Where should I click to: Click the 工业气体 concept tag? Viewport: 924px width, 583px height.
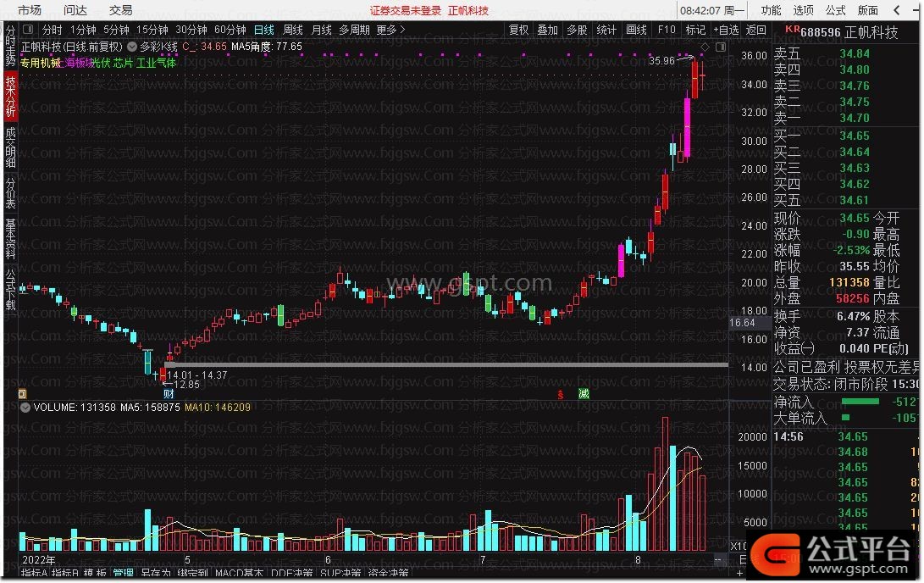[156, 63]
